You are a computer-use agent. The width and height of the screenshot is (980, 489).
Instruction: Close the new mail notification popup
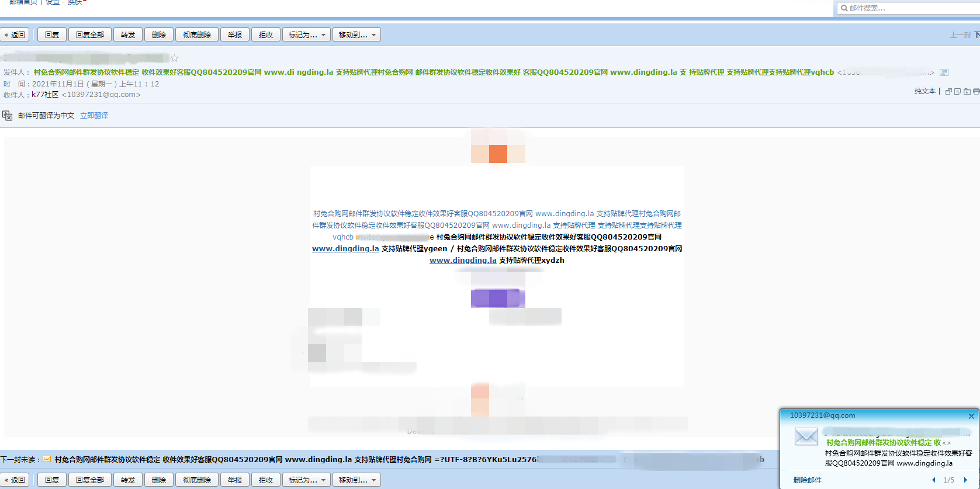tap(971, 416)
